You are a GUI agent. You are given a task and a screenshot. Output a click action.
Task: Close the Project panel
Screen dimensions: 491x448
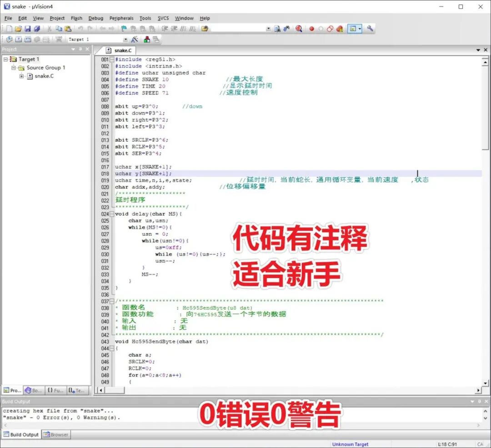87,49
